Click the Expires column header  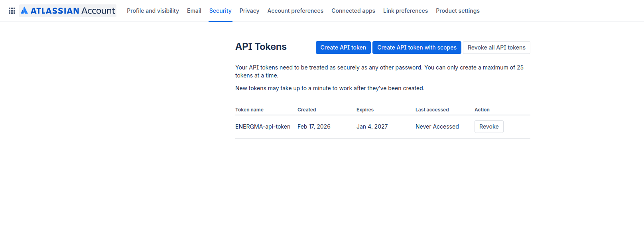pos(365,110)
